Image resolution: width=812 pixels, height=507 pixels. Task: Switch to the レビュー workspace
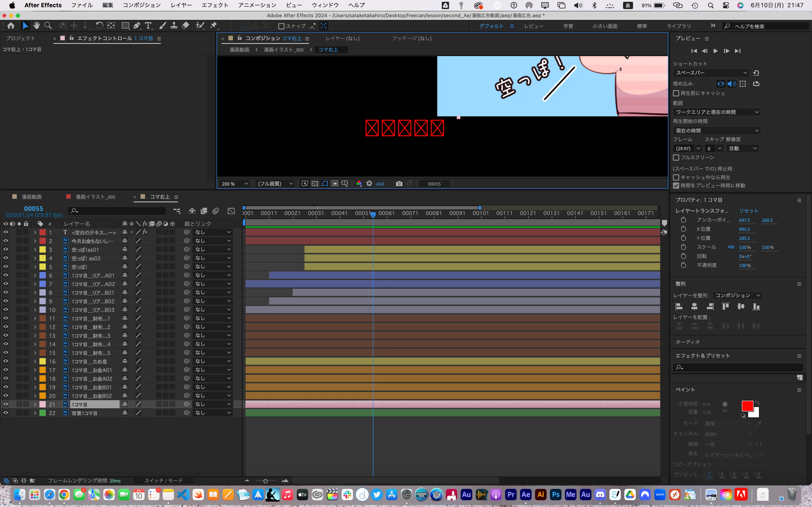534,26
